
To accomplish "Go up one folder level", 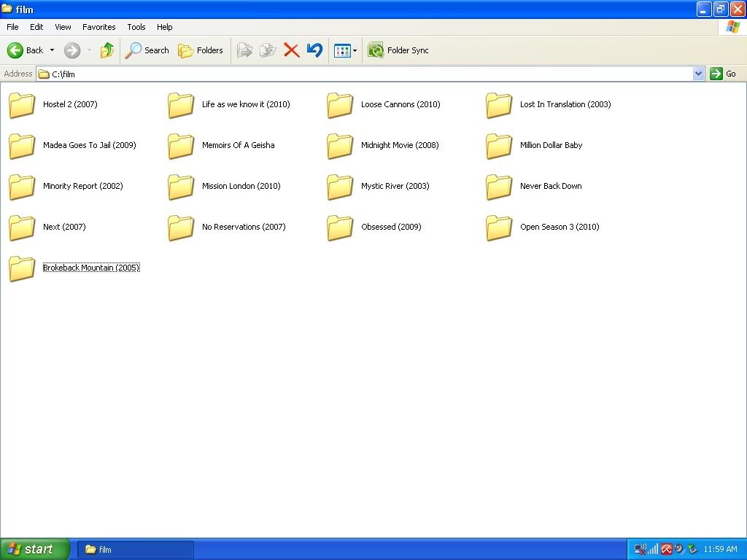I will click(107, 50).
